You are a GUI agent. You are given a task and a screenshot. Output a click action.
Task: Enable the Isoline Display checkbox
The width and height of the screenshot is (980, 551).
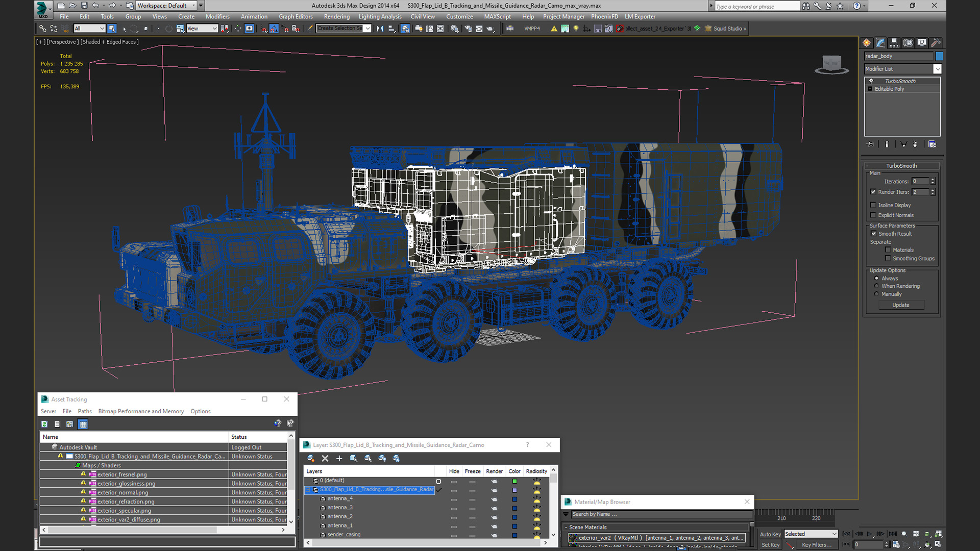tap(873, 205)
